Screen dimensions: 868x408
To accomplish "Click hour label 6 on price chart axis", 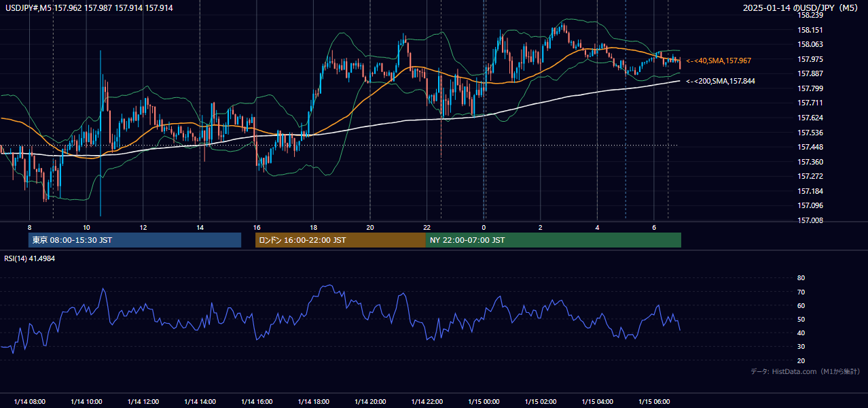I will (x=653, y=227).
